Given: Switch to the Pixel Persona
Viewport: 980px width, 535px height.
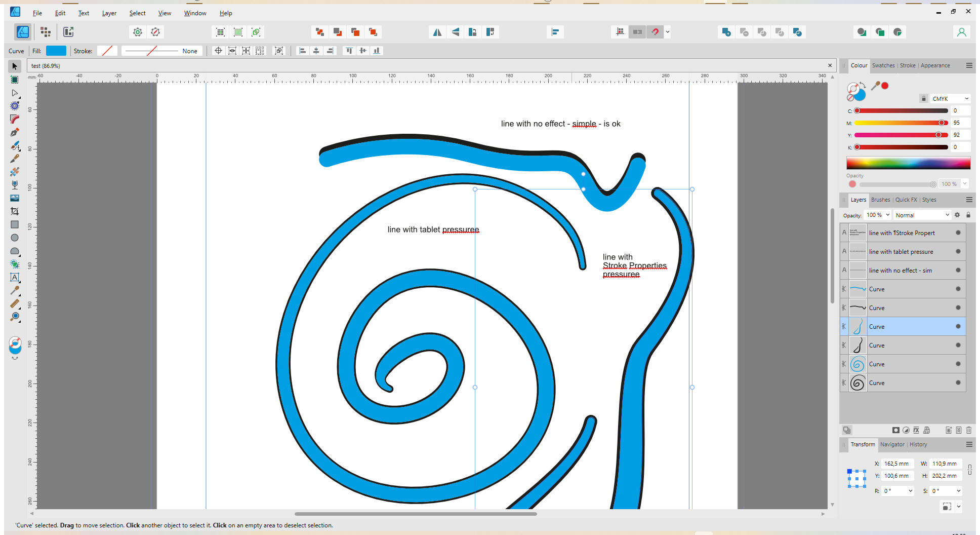Looking at the screenshot, I should 46,32.
